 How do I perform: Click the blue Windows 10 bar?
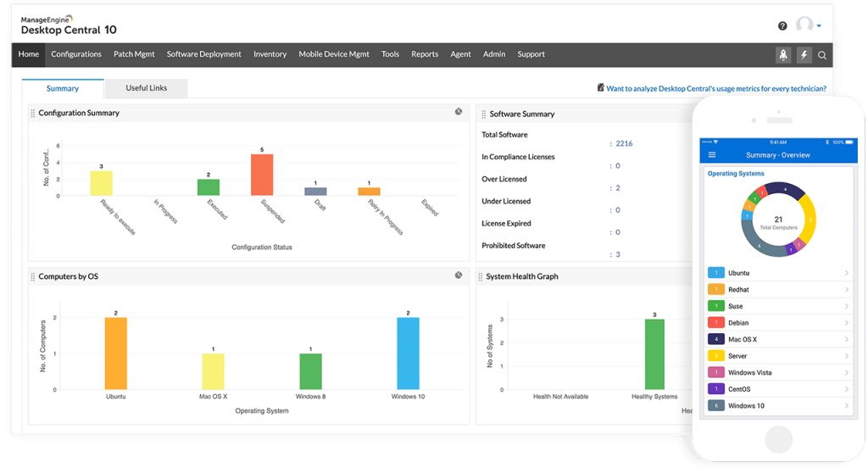[x=408, y=353]
